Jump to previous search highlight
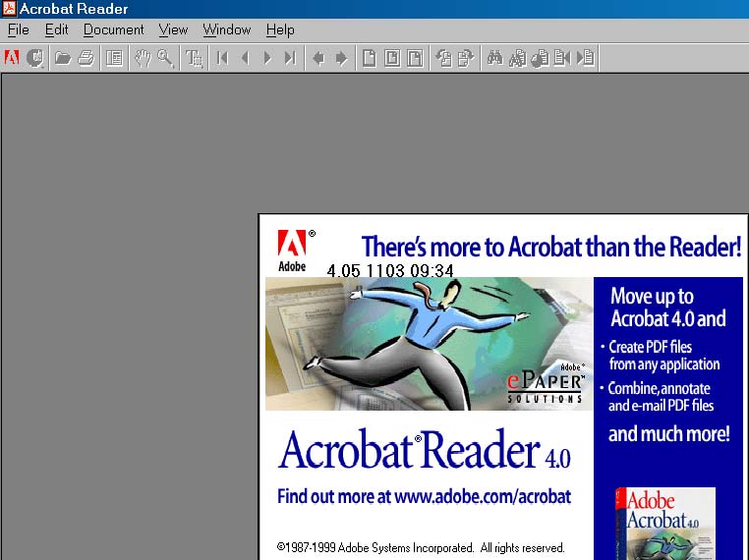Viewport: 749px width, 560px height. pyautogui.click(x=562, y=58)
